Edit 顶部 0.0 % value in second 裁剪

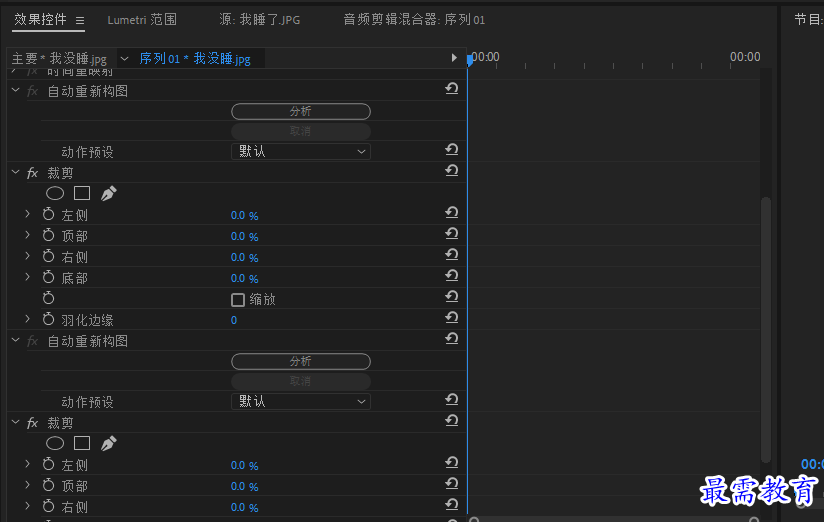244,487
